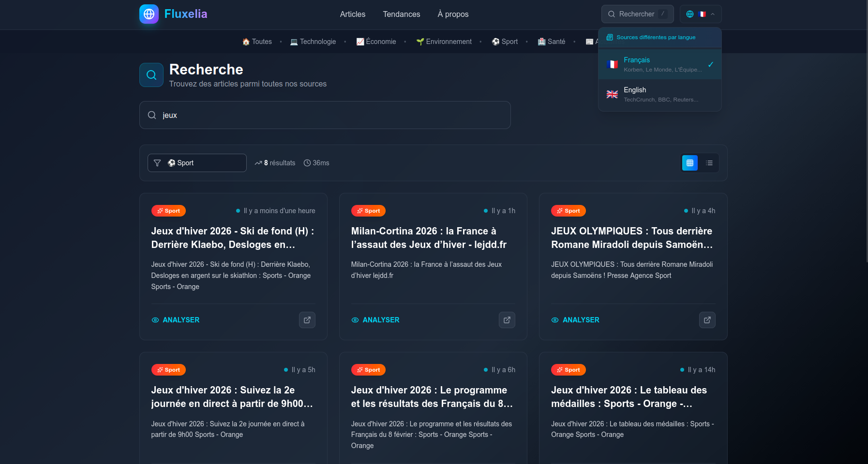Switch to grid view
868x464 pixels.
point(690,163)
